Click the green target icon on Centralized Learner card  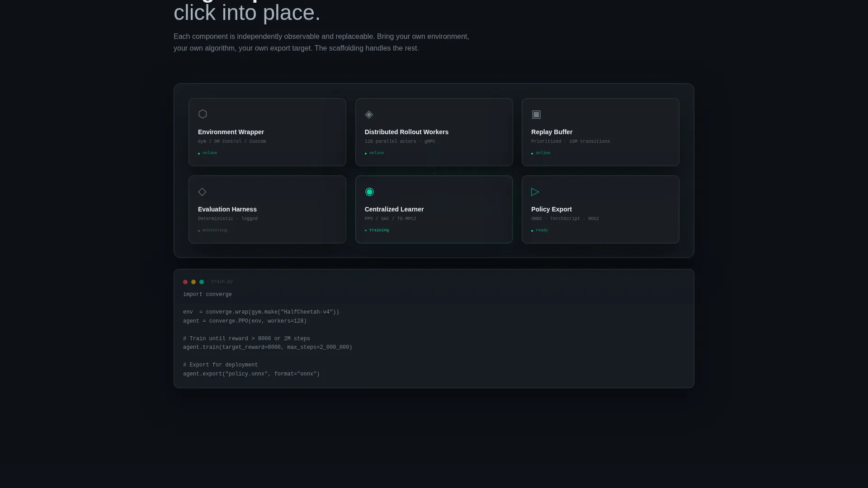[369, 192]
